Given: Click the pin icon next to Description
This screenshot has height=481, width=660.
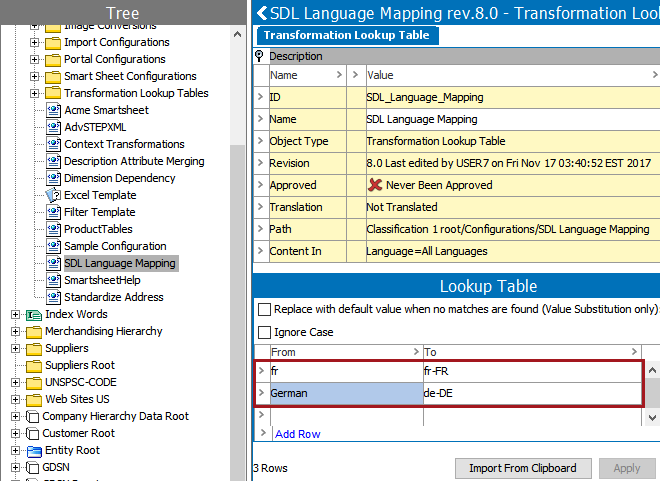Looking at the screenshot, I should [260, 57].
